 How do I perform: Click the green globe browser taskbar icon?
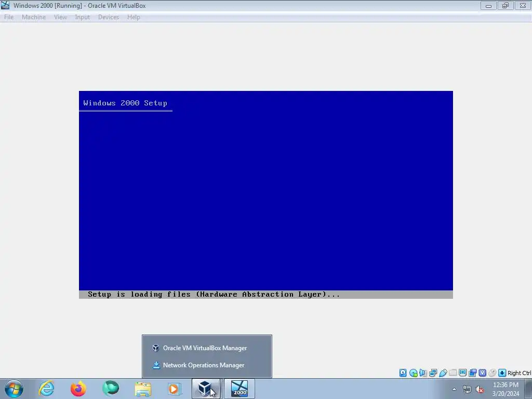point(111,389)
